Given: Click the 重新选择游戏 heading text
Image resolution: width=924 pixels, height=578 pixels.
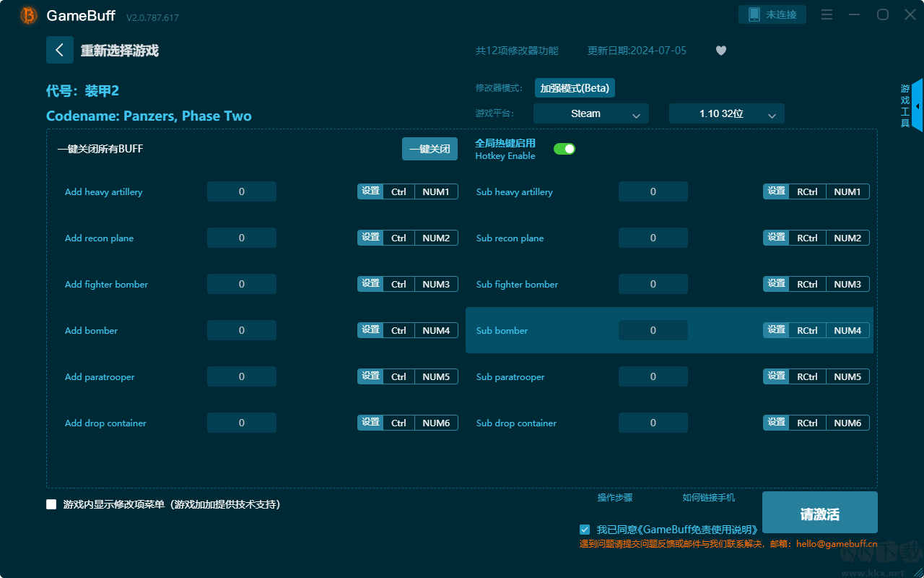Looking at the screenshot, I should click(120, 51).
